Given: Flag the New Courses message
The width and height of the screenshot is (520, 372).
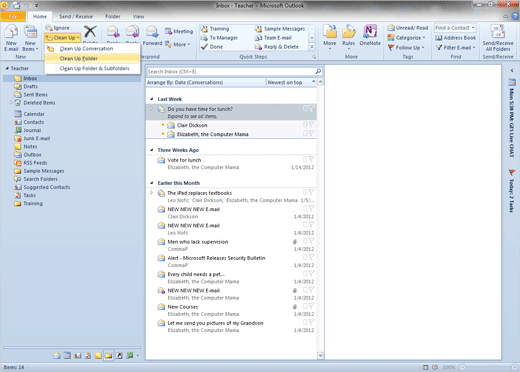Looking at the screenshot, I should click(x=311, y=306).
